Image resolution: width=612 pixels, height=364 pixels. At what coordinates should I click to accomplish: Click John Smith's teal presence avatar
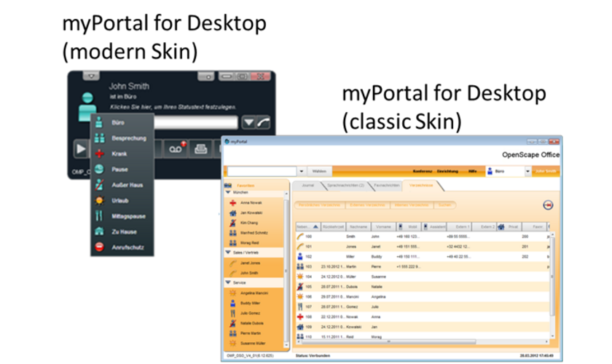(87, 106)
